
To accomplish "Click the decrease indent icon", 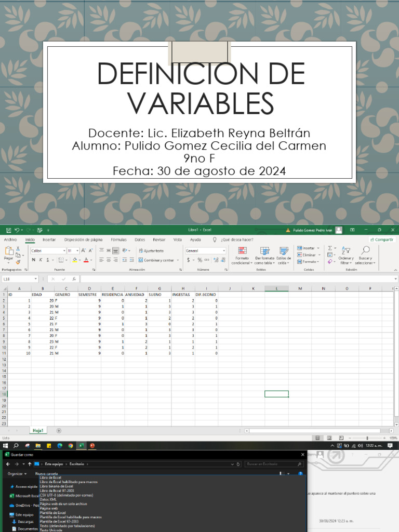I will coord(125,260).
